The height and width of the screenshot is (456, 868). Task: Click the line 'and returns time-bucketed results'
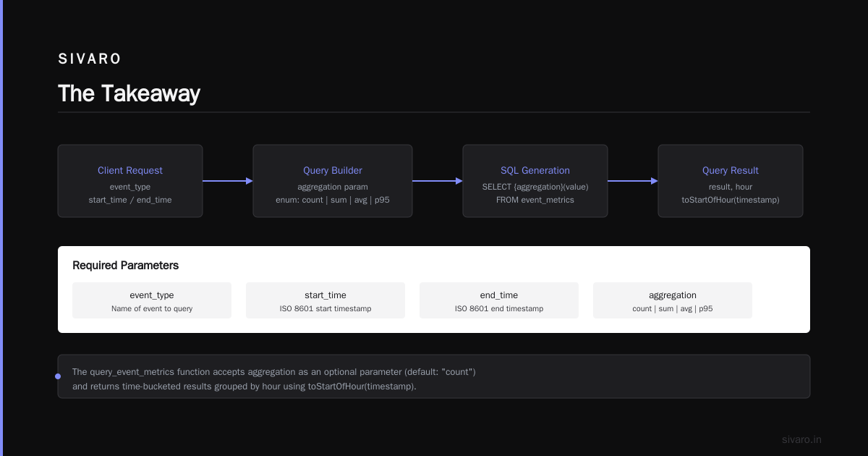tap(244, 387)
